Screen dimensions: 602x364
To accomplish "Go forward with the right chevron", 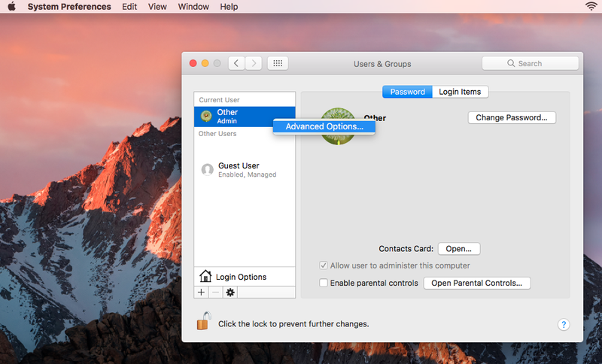I will coord(254,63).
